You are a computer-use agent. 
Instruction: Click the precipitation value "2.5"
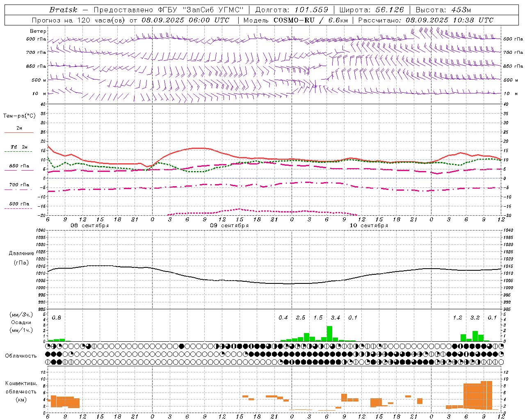[301, 318]
